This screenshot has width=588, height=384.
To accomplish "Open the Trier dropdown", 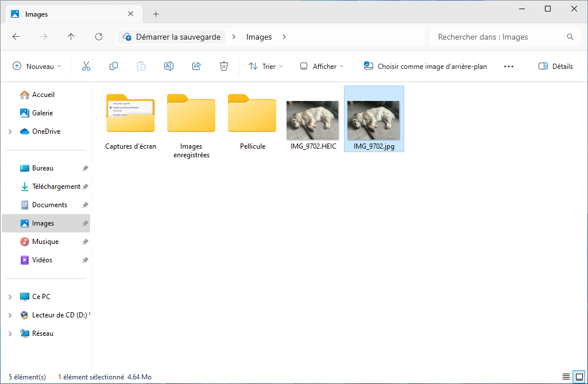I will (265, 67).
